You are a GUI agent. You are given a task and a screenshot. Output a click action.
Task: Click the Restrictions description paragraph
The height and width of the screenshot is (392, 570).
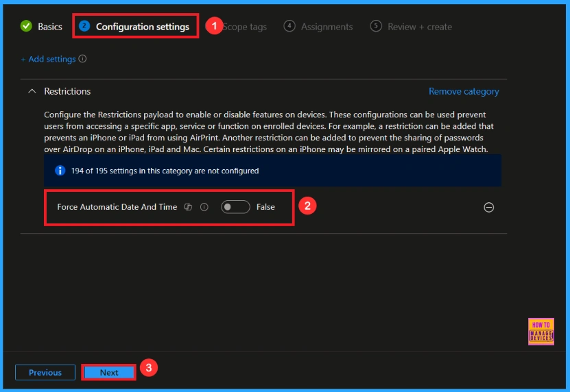pyautogui.click(x=269, y=132)
